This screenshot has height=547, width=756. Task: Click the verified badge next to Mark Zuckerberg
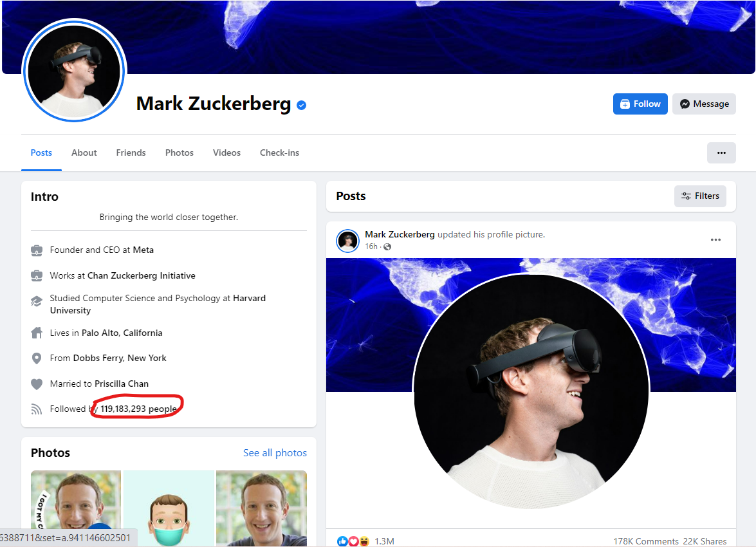tap(301, 105)
